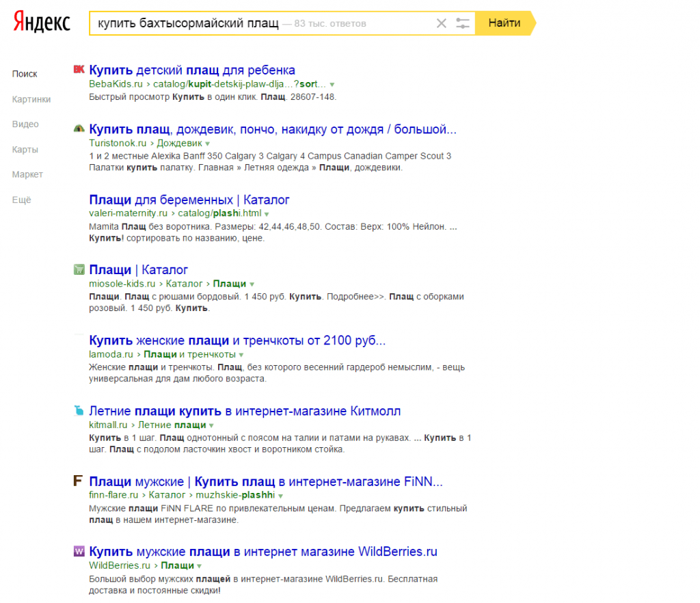Click 'Плащи и тренчкоты' breadcrumb under lamoda.ru
This screenshot has width=700, height=603.
(190, 354)
